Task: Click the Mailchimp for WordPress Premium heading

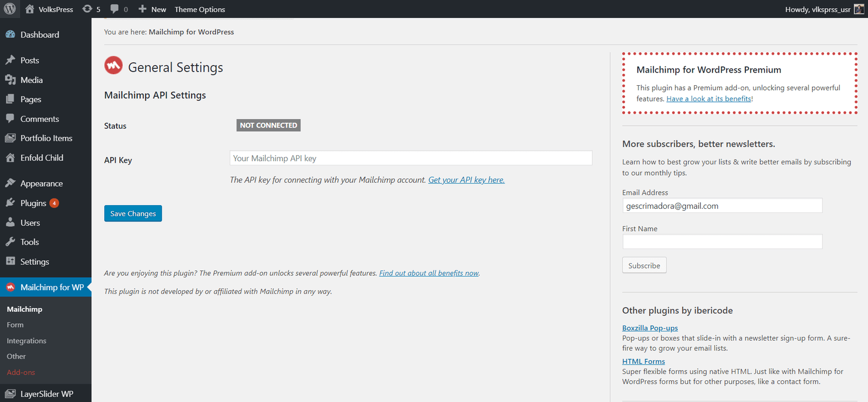Action: pyautogui.click(x=709, y=69)
